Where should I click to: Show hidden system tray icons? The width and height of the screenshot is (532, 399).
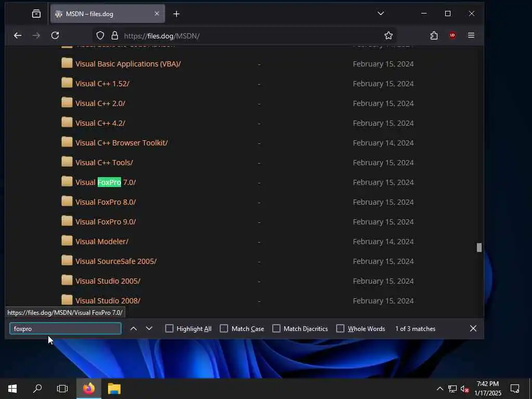pyautogui.click(x=440, y=389)
